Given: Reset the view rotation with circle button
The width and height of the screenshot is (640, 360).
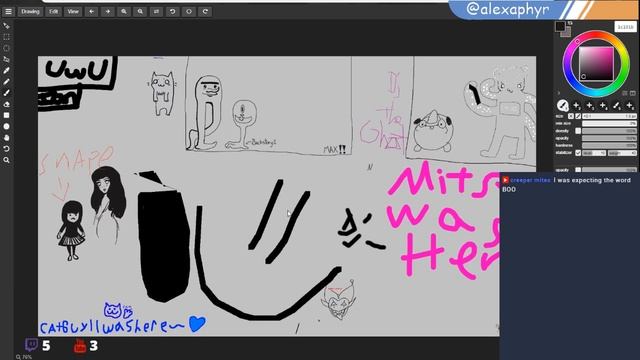Looking at the screenshot, I should tap(189, 11).
